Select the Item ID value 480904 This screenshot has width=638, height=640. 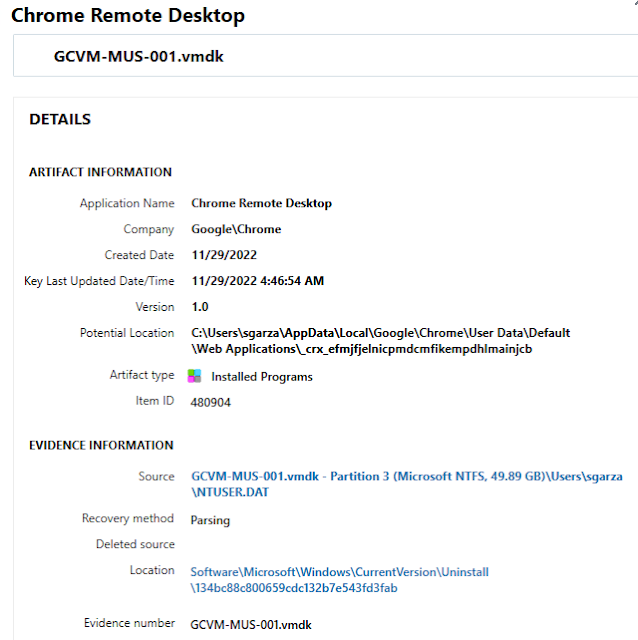tap(210, 402)
